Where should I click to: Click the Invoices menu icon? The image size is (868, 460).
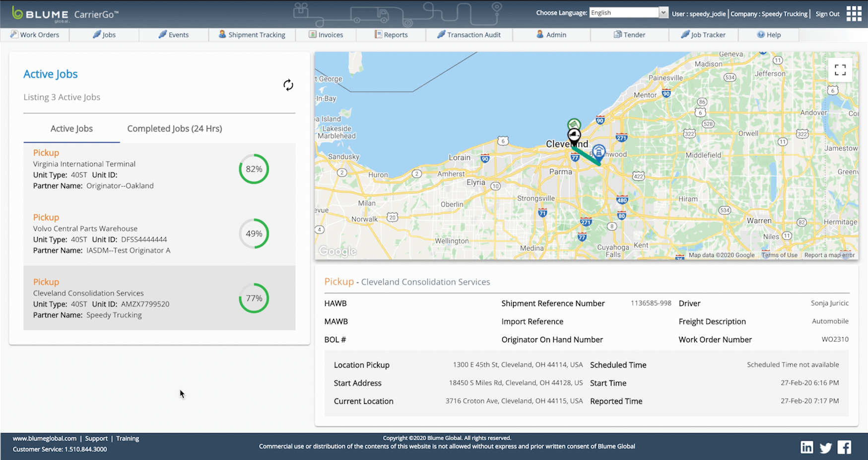pyautogui.click(x=313, y=34)
